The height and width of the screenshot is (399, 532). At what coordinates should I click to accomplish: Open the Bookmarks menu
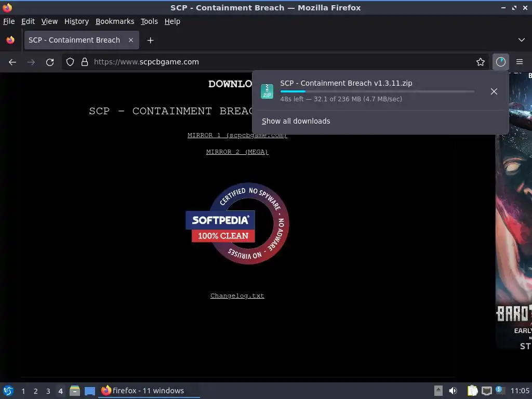point(115,21)
